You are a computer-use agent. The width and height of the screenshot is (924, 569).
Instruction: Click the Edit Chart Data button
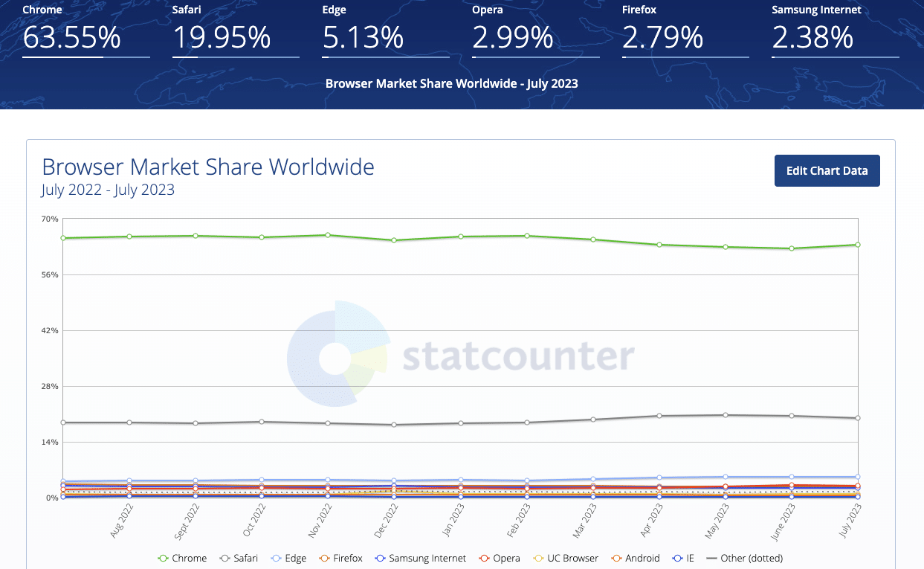tap(827, 170)
